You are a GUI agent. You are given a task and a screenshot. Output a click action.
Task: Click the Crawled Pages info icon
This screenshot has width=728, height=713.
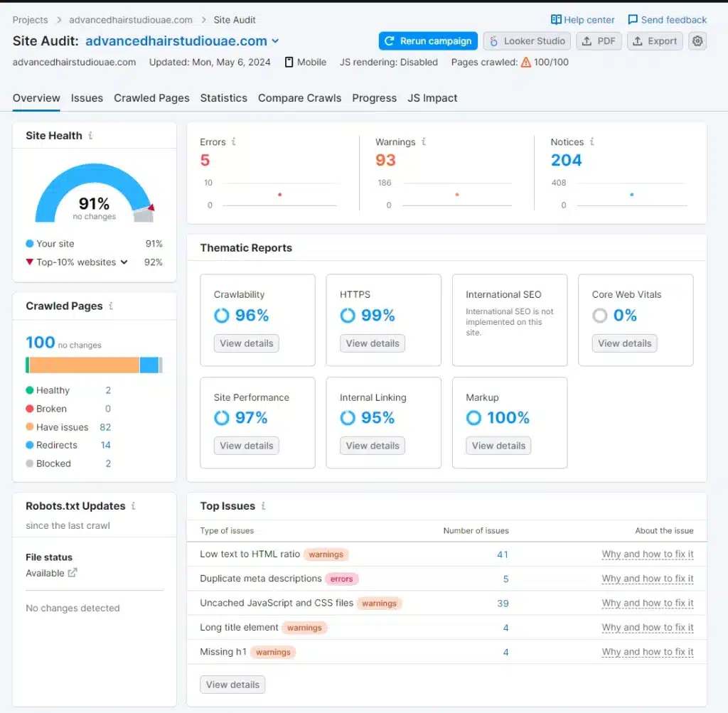111,306
